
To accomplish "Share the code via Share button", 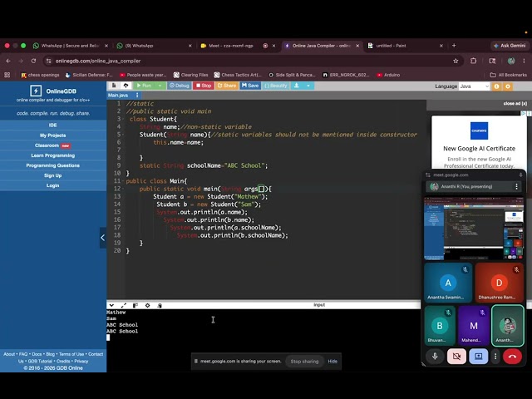I will coord(227,86).
